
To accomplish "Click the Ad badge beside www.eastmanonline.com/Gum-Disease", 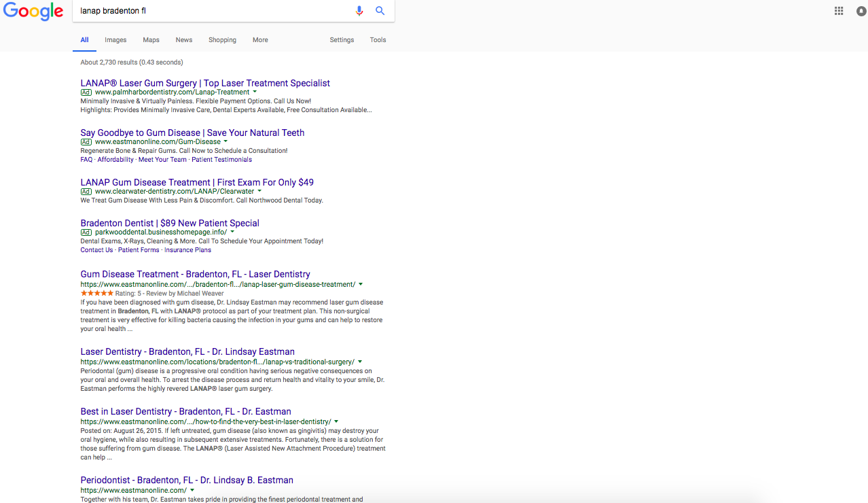I will pyautogui.click(x=86, y=142).
